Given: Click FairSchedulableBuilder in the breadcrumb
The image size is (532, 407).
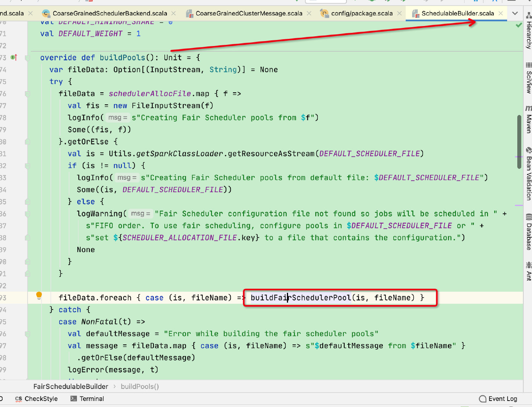Looking at the screenshot, I should click(x=71, y=387).
